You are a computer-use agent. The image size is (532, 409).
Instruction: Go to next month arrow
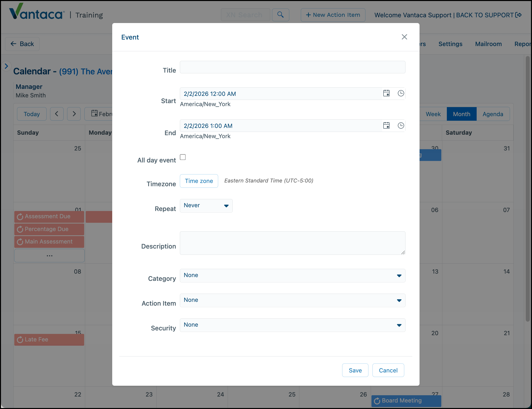point(74,114)
